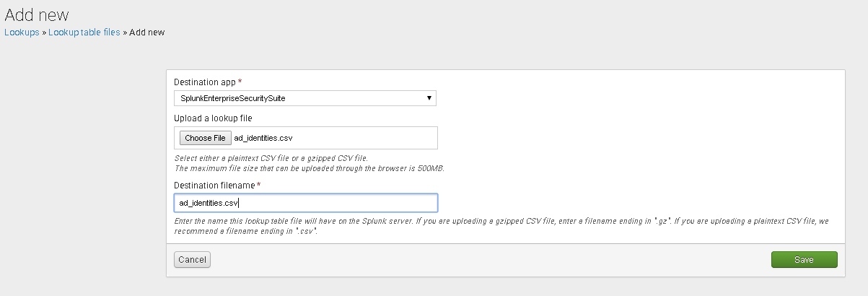Cancel adding the lookup file

pos(192,260)
